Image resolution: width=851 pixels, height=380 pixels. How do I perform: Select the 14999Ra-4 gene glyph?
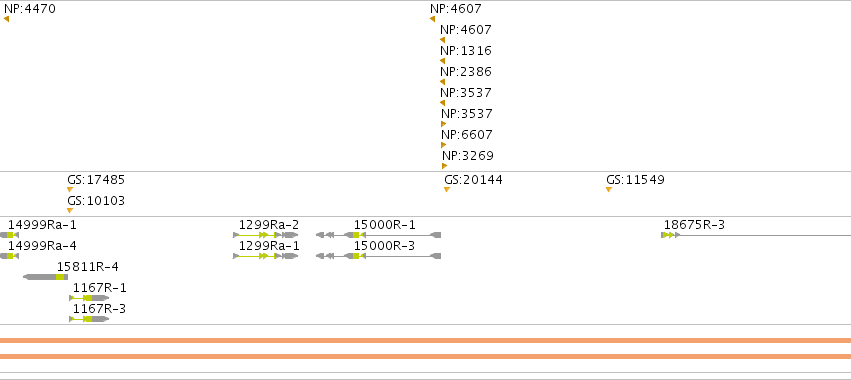click(x=9, y=256)
